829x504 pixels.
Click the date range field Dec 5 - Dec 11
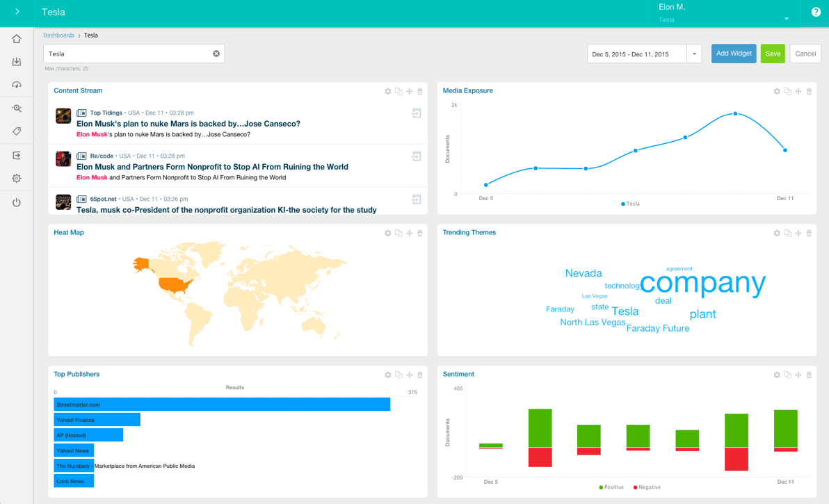636,54
